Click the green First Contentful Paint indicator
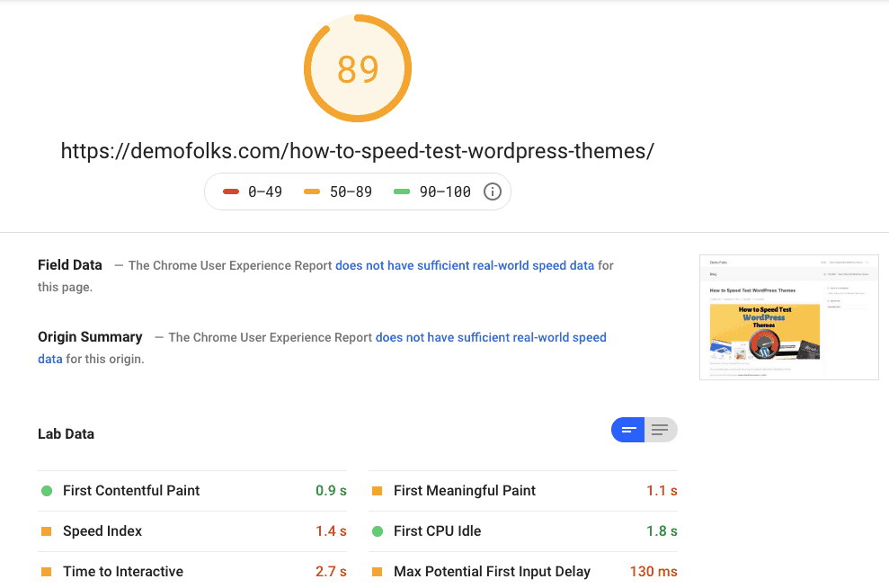Viewport: 889px width, 588px height. [47, 491]
